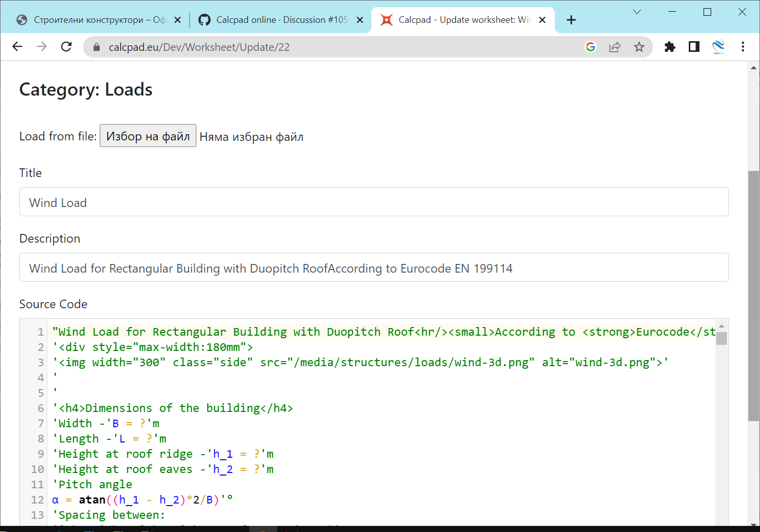The height and width of the screenshot is (532, 760).
Task: Open the share options via share icon
Action: [615, 47]
